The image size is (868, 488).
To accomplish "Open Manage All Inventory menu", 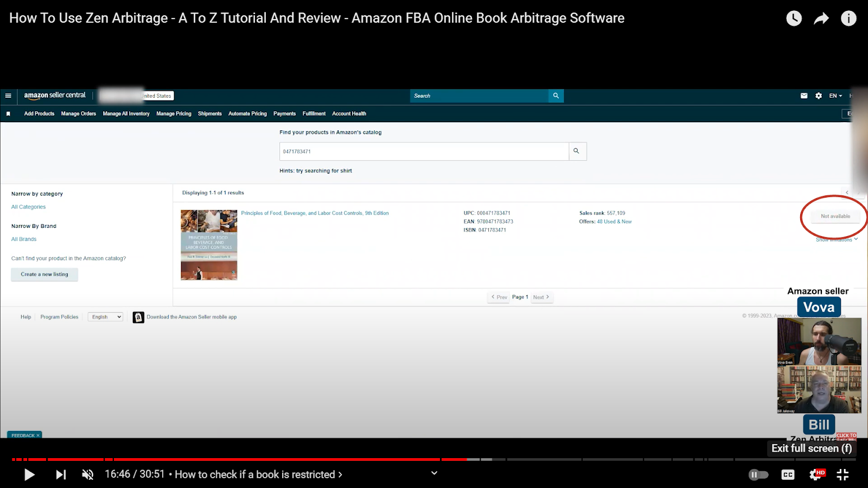I will pos(126,113).
